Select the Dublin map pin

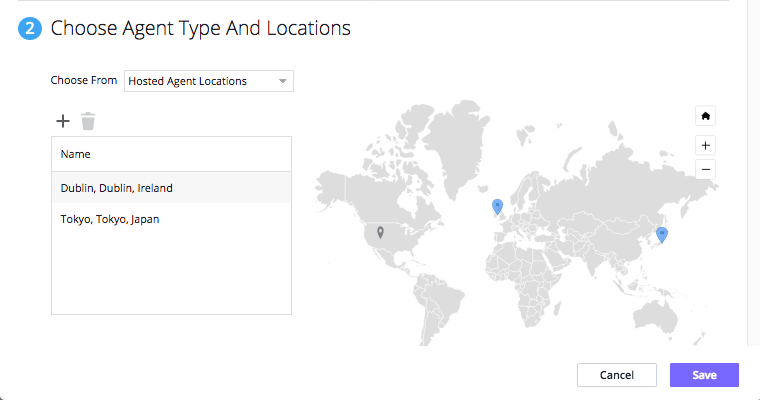coord(497,207)
